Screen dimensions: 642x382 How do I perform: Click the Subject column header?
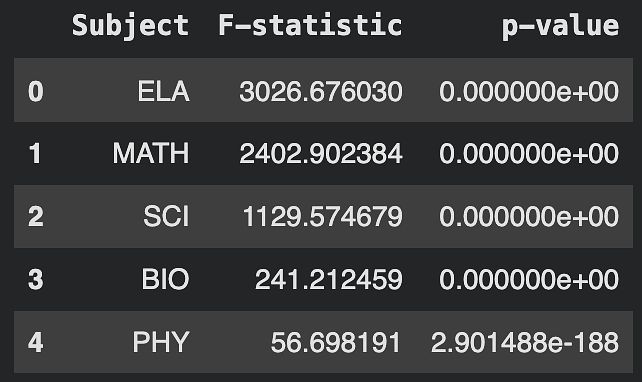[x=131, y=26]
